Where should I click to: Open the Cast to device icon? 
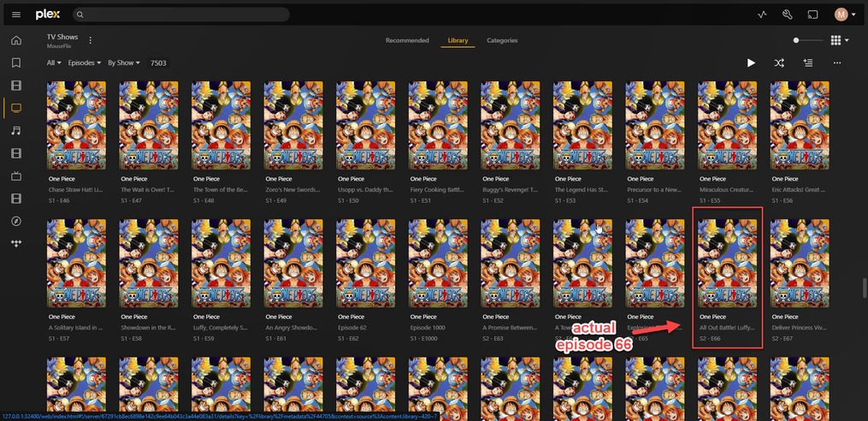812,15
